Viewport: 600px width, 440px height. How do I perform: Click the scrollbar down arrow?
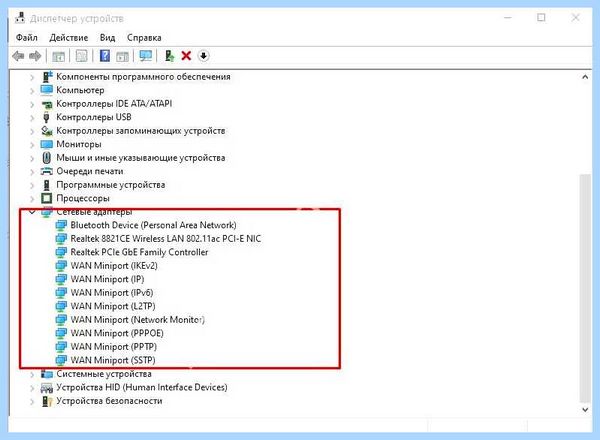585,410
